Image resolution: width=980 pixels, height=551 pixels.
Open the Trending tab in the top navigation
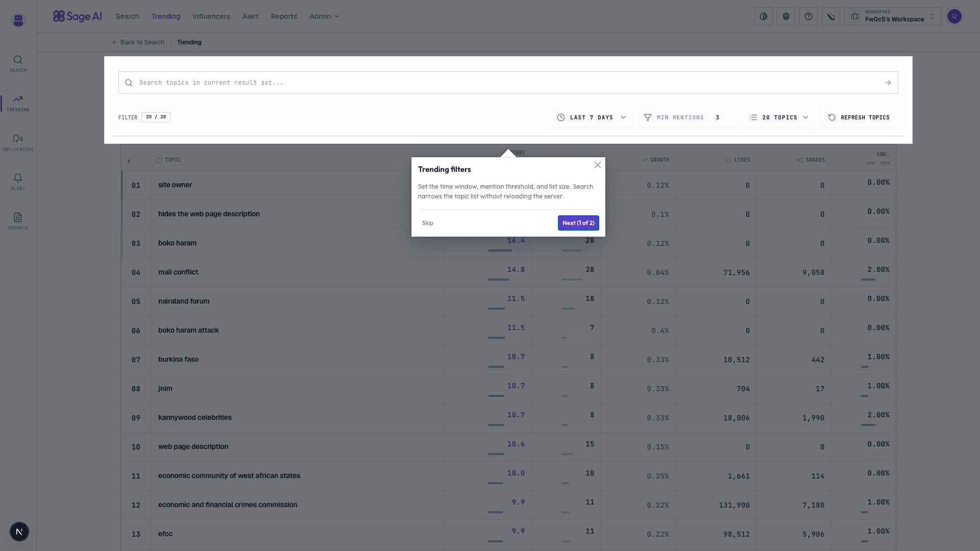[166, 16]
